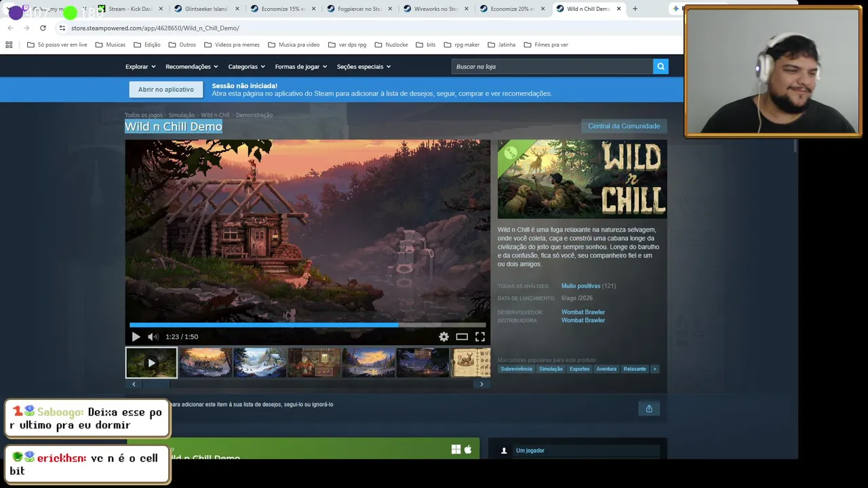This screenshot has height=488, width=868.
Task: Seek the trailer using the progress bar
Action: (x=308, y=325)
